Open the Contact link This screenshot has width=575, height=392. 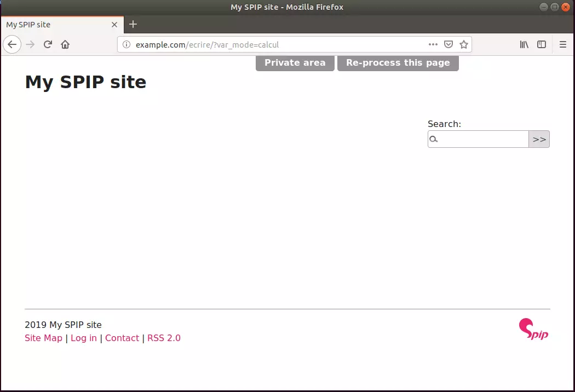tap(122, 338)
